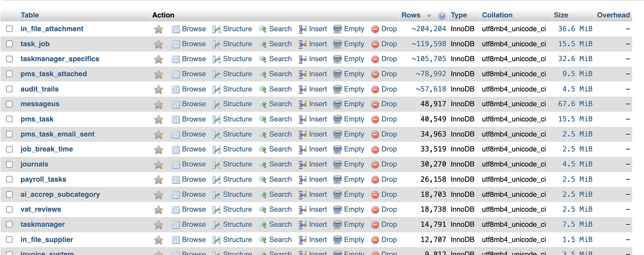Open the vat_reviews table link

point(41,209)
